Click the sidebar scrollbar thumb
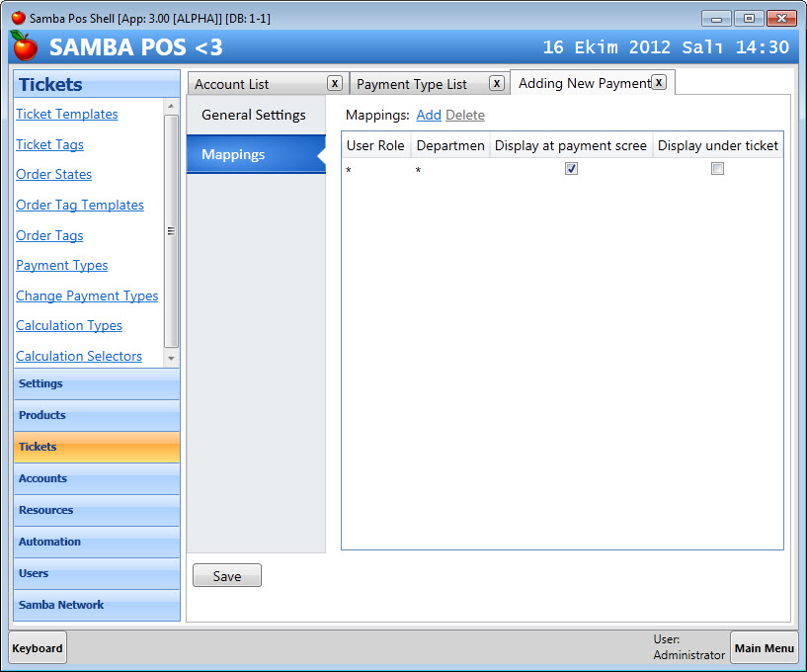 [x=172, y=231]
